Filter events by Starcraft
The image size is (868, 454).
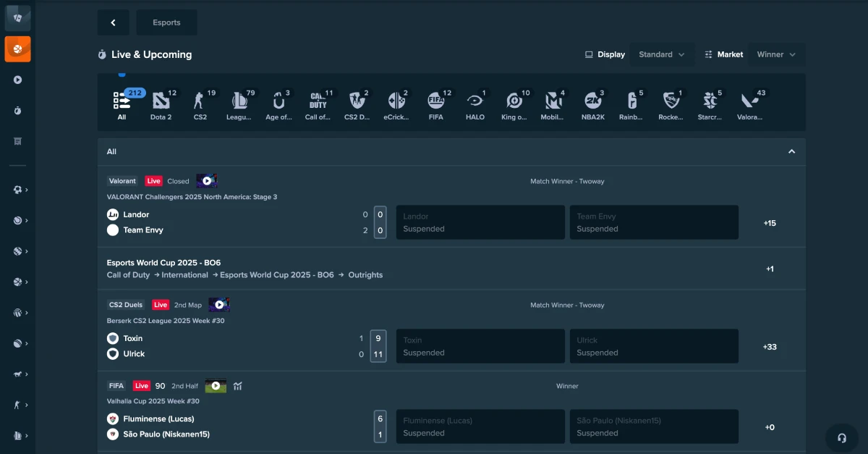[x=710, y=105]
